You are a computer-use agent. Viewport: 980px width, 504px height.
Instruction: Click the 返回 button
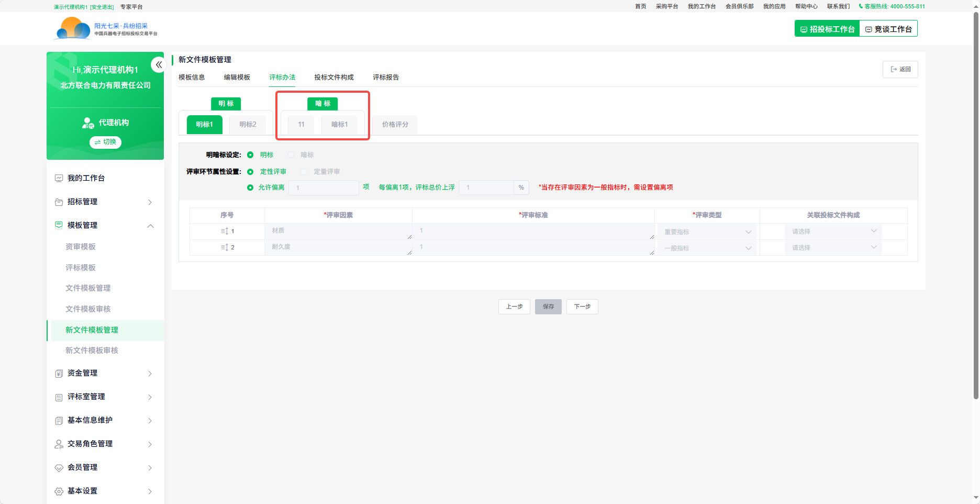click(x=900, y=69)
